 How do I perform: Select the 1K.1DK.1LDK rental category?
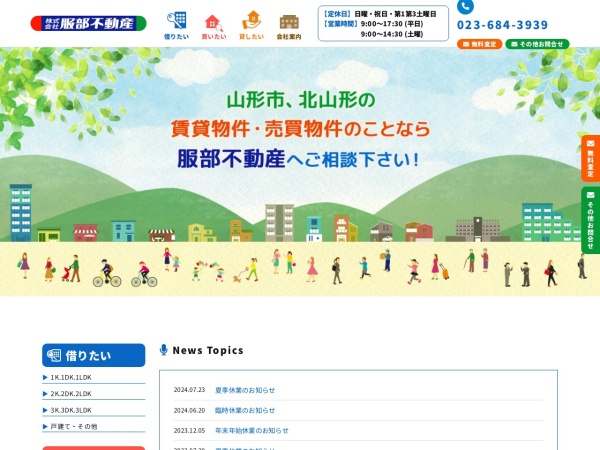[x=94, y=377]
